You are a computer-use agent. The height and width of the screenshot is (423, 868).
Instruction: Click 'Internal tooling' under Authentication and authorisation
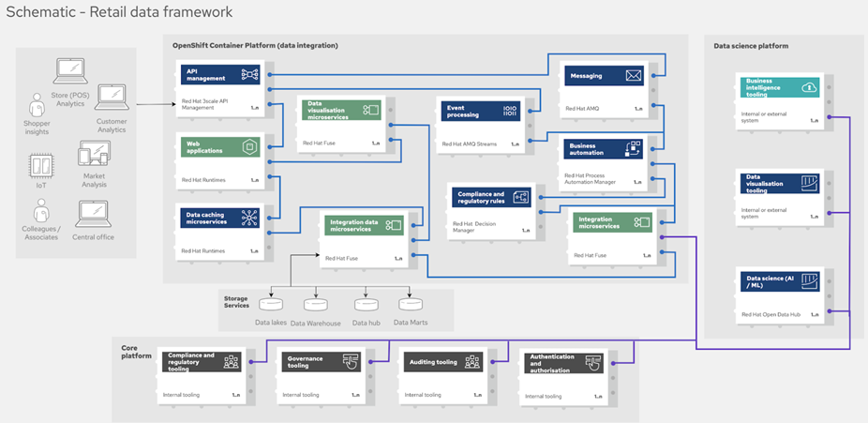tap(543, 397)
